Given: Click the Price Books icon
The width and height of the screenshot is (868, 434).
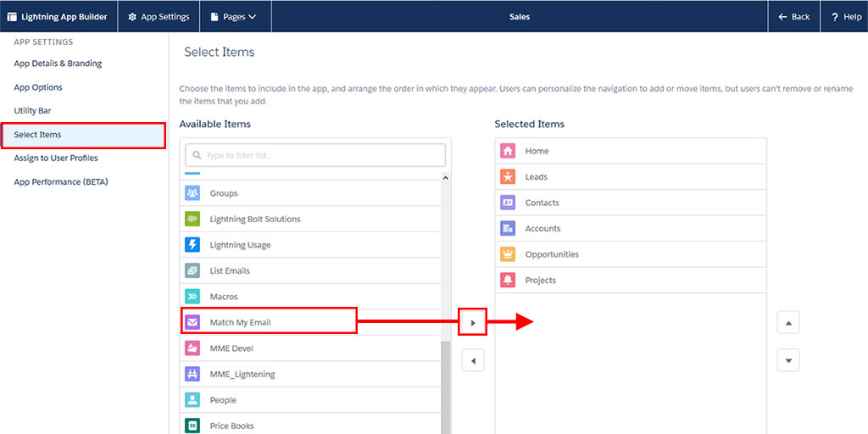Looking at the screenshot, I should [192, 426].
